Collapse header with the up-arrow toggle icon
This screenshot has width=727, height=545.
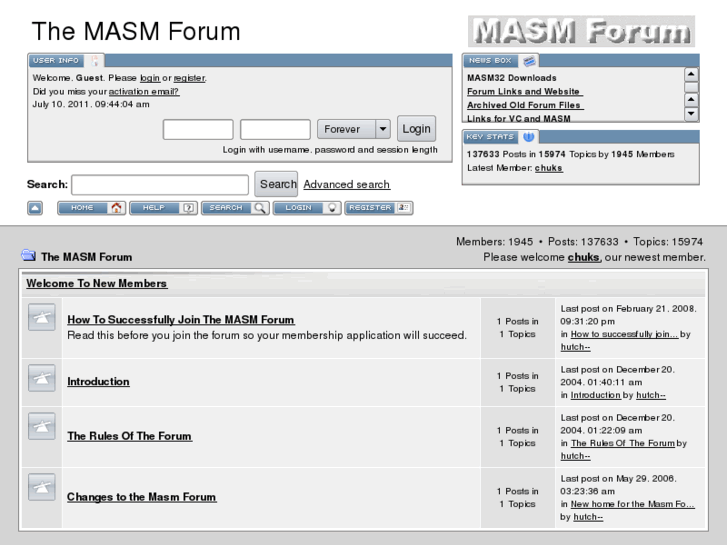click(x=35, y=208)
